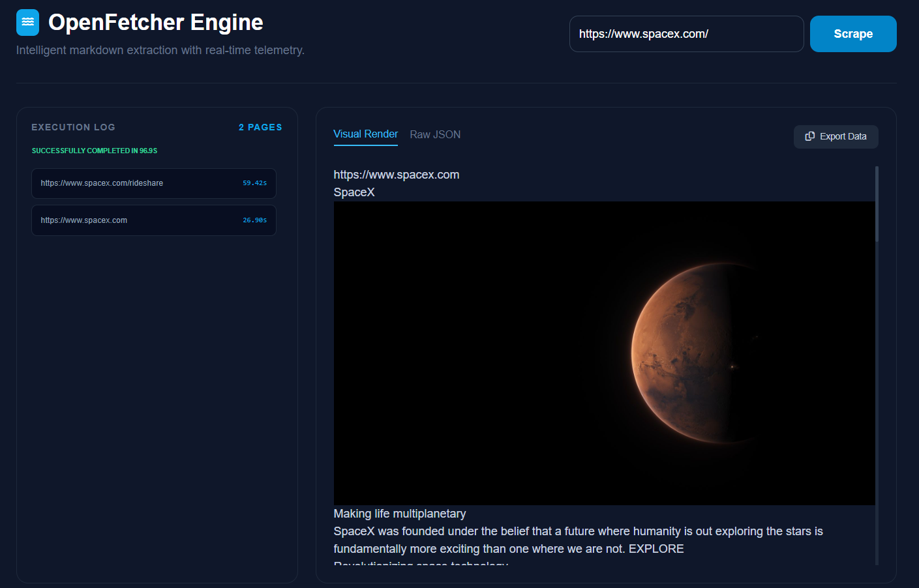
Task: Select the rideshare page entry in Execution Log
Action: (153, 183)
